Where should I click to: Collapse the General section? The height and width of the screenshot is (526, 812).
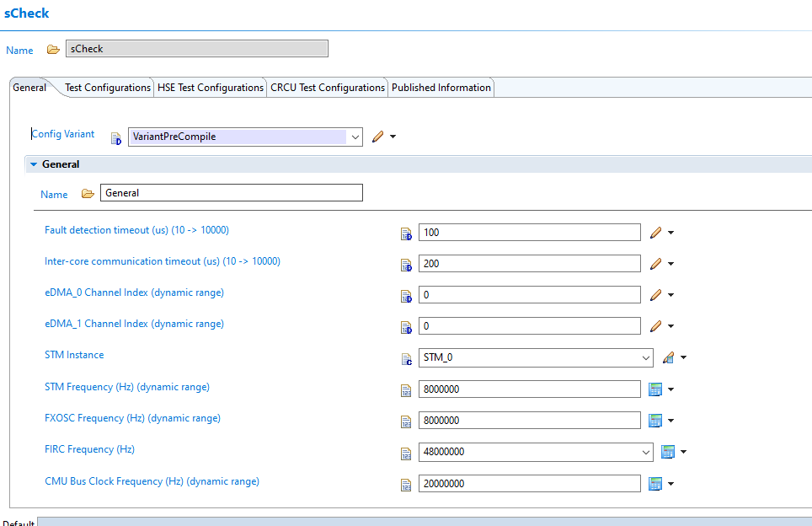(34, 164)
